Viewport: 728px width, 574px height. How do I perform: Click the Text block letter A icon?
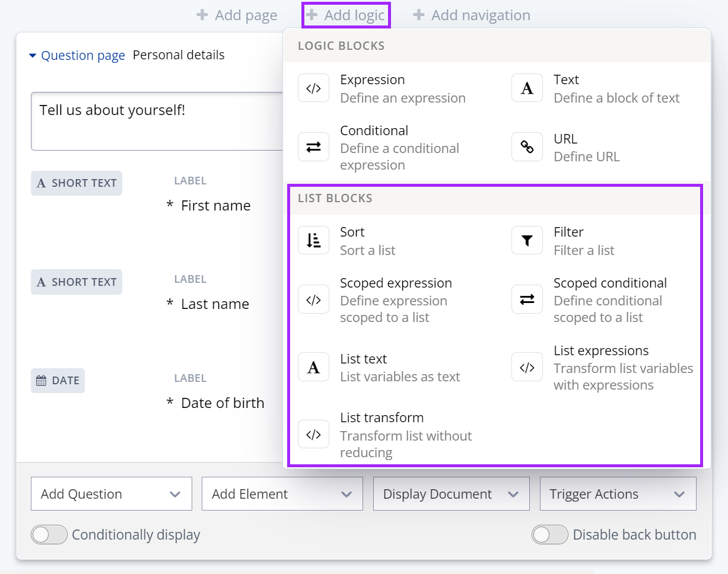pos(527,88)
